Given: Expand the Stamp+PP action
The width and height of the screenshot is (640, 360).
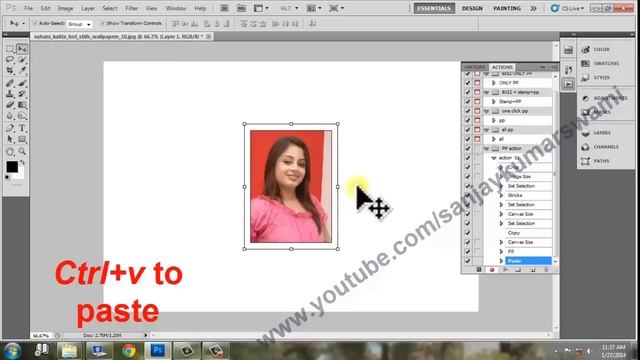Looking at the screenshot, I should coord(494,102).
